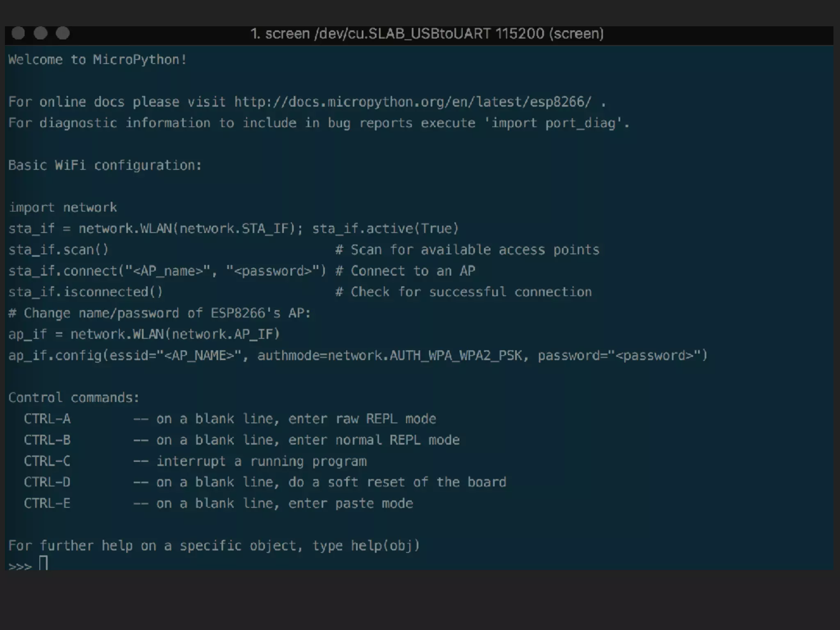Click the REPL prompt cursor block

(43, 563)
